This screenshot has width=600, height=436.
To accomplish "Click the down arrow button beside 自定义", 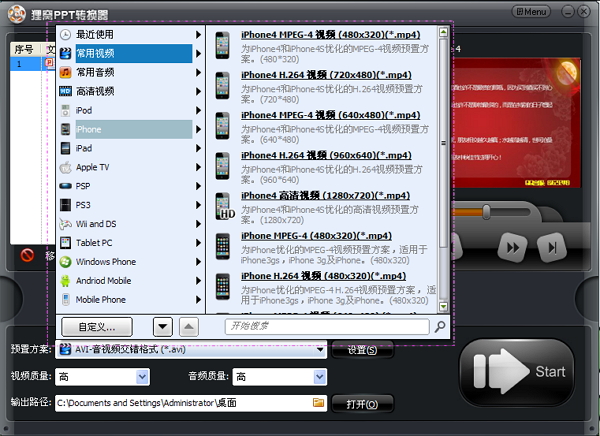I will coord(163,327).
